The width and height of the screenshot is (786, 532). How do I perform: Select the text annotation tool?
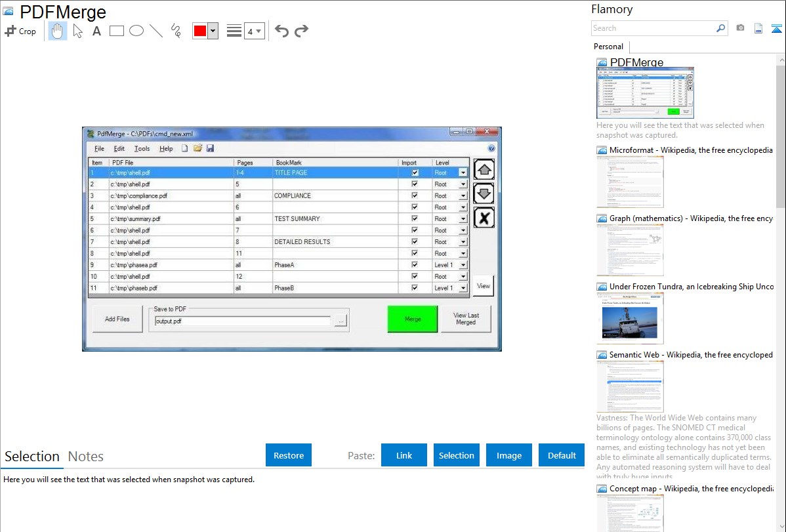[x=96, y=31]
